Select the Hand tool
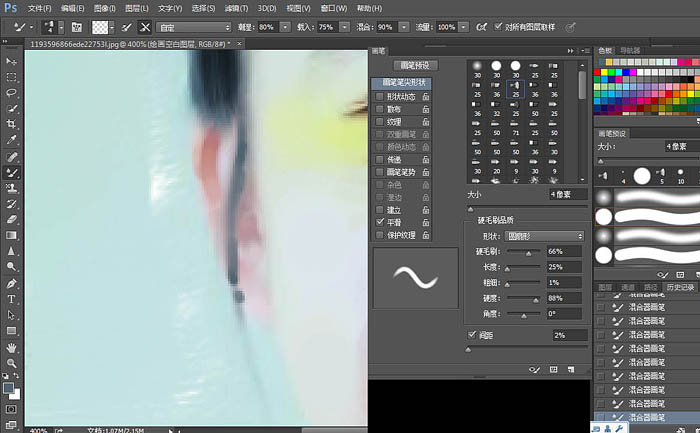Screen dimensions: 700x433 [11, 347]
